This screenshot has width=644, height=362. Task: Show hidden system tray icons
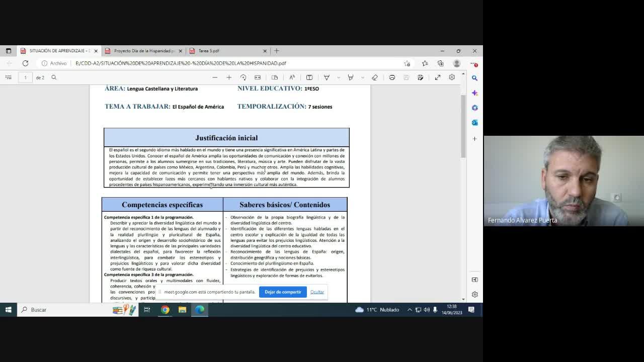click(410, 310)
